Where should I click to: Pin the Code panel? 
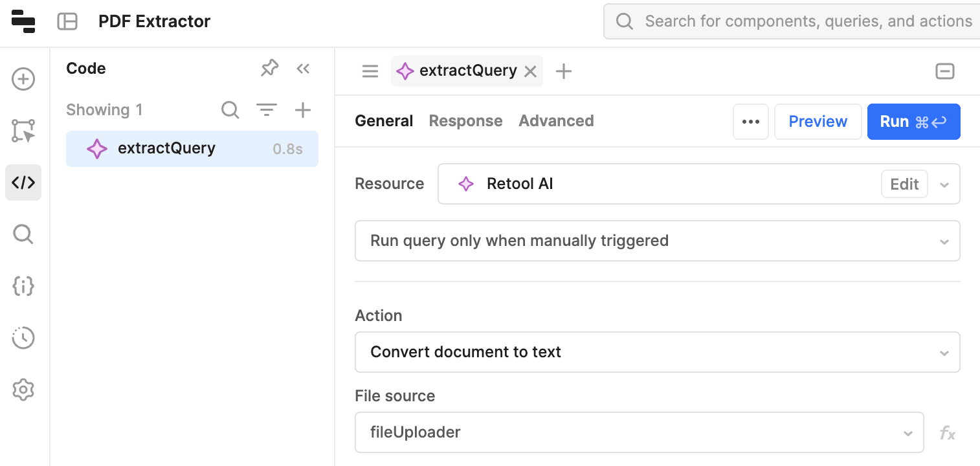269,69
